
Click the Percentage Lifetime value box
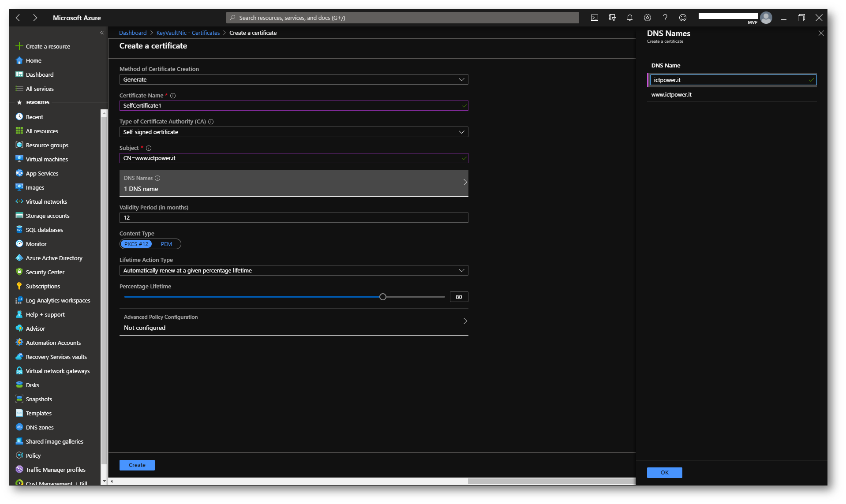(x=459, y=297)
